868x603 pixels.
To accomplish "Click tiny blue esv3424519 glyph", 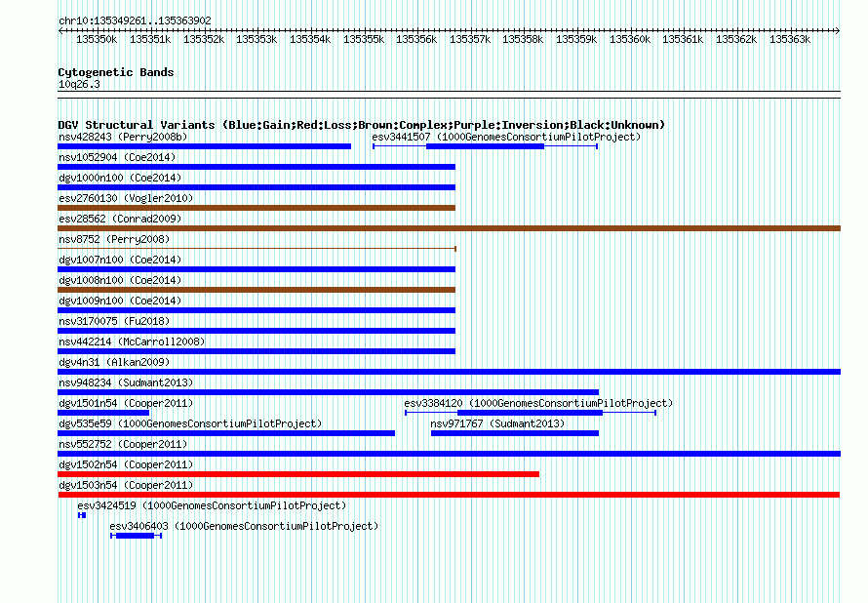I will (82, 515).
